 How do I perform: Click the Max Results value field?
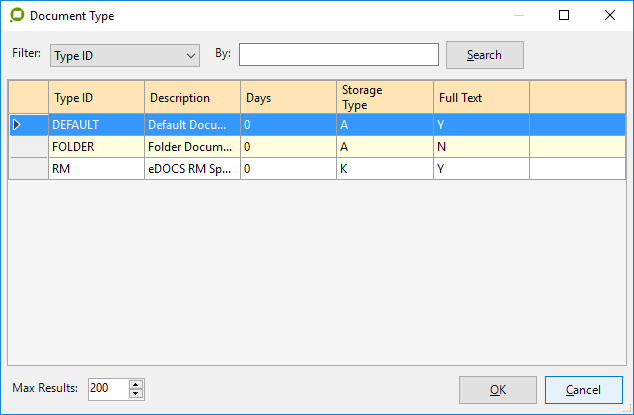pos(107,388)
